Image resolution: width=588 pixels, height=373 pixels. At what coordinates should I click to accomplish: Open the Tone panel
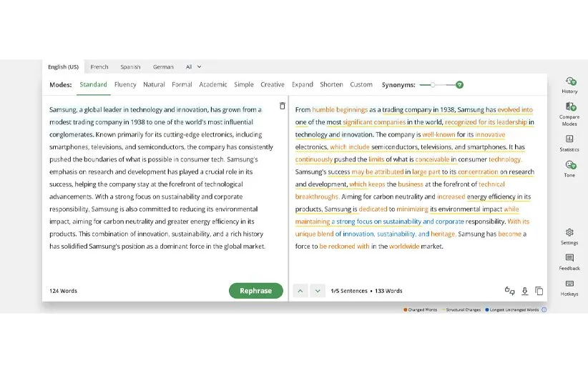click(569, 167)
